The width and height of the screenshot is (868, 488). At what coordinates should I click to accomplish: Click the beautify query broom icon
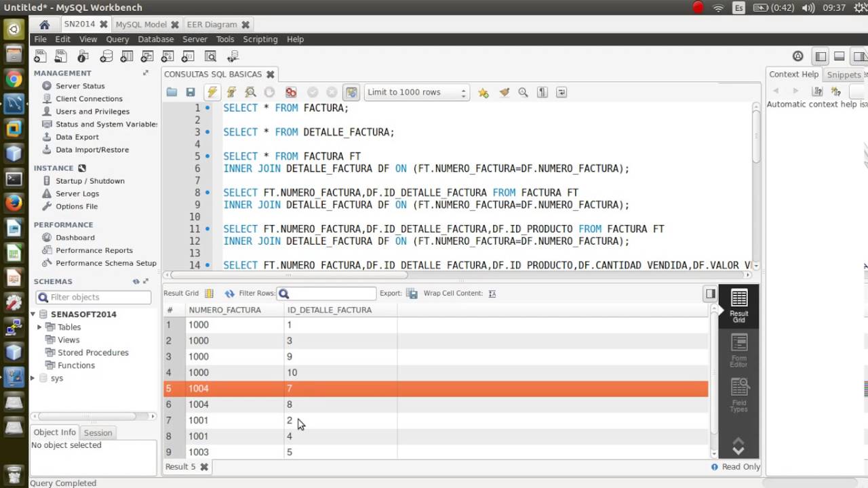pos(504,92)
